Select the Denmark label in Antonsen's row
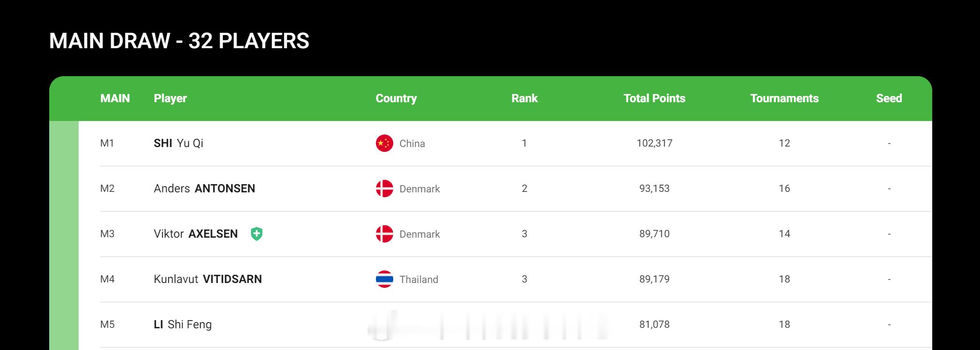Screen dimensions: 980x350 [420, 189]
